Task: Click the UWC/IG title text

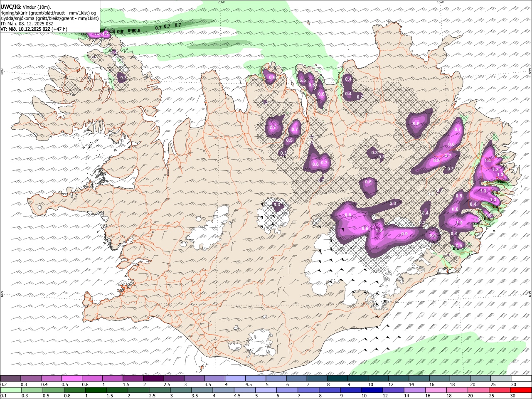Action: (10, 7)
